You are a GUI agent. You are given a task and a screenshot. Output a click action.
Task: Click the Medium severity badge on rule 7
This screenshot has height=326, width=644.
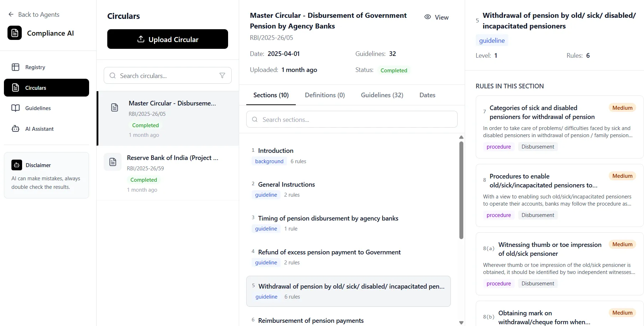pyautogui.click(x=622, y=108)
